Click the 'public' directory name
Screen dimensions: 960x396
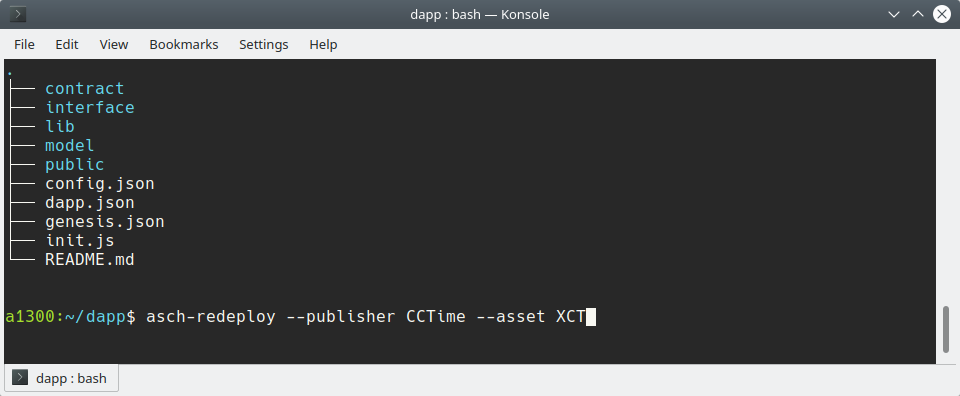point(75,165)
